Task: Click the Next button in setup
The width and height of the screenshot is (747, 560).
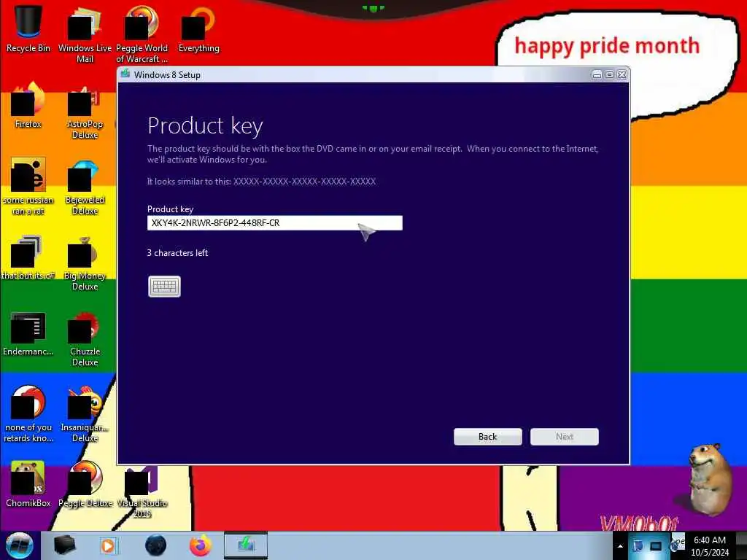Action: (x=565, y=437)
